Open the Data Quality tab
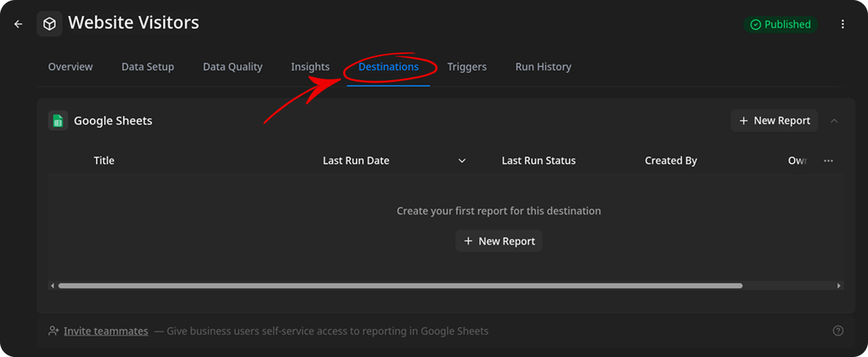 pos(233,67)
